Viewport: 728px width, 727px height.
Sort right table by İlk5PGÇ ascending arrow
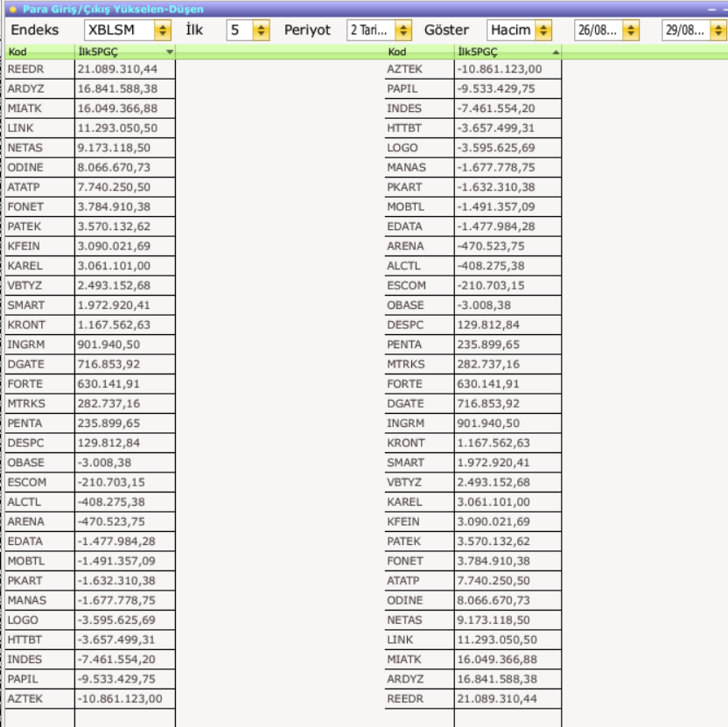[x=556, y=52]
